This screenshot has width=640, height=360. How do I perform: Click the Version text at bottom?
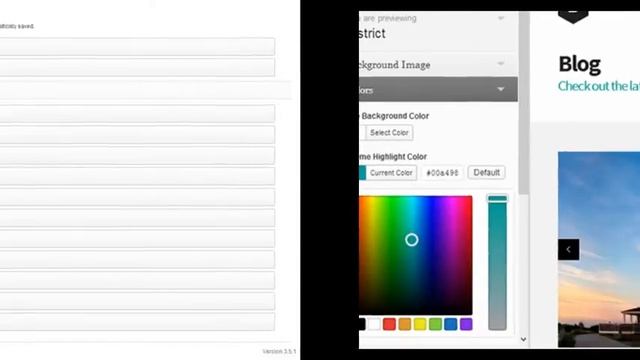click(x=279, y=351)
